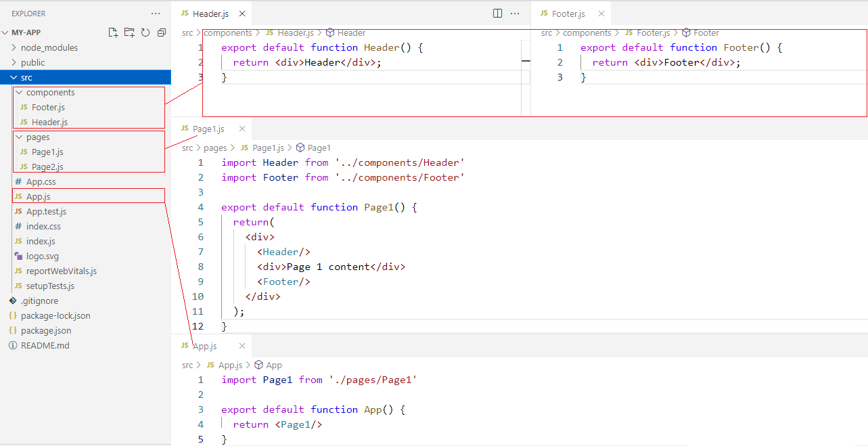Expand the node_modules folder
Image resolution: width=868 pixels, height=446 pixels.
click(49, 48)
